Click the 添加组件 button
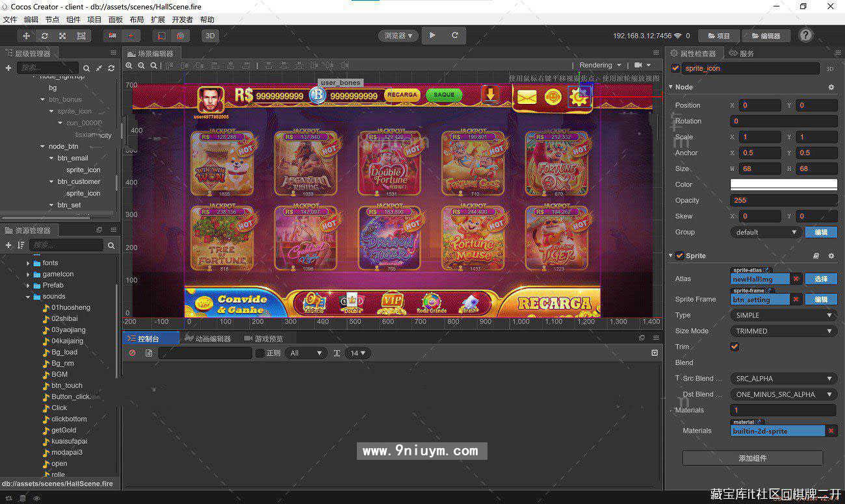Image resolution: width=845 pixels, height=504 pixels. pos(752,458)
